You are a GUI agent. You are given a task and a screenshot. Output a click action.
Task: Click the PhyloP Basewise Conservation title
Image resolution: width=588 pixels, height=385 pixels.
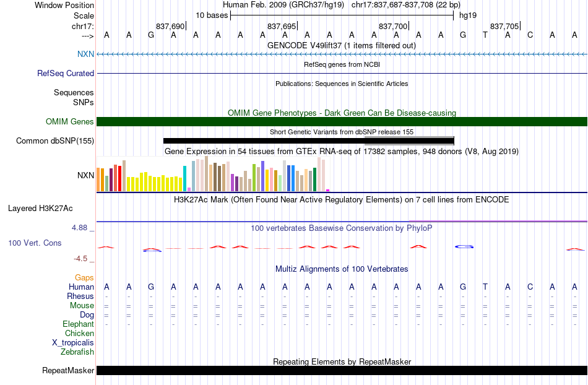coord(342,228)
